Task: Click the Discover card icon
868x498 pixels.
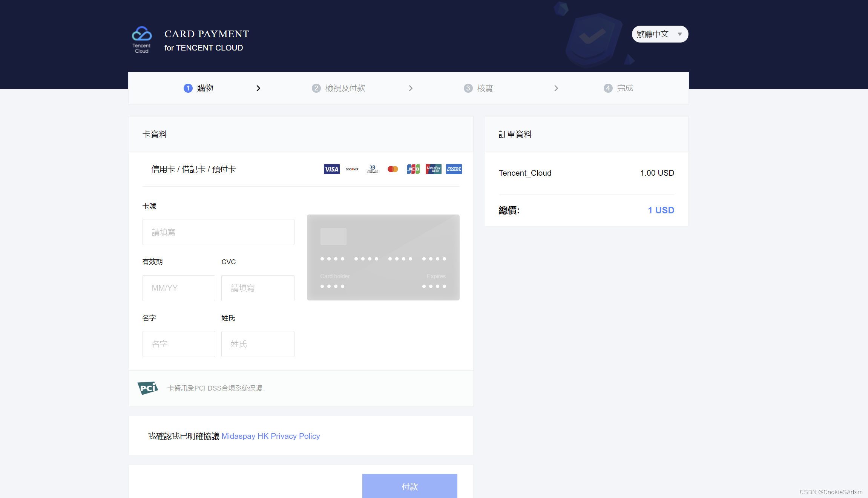Action: [x=352, y=169]
